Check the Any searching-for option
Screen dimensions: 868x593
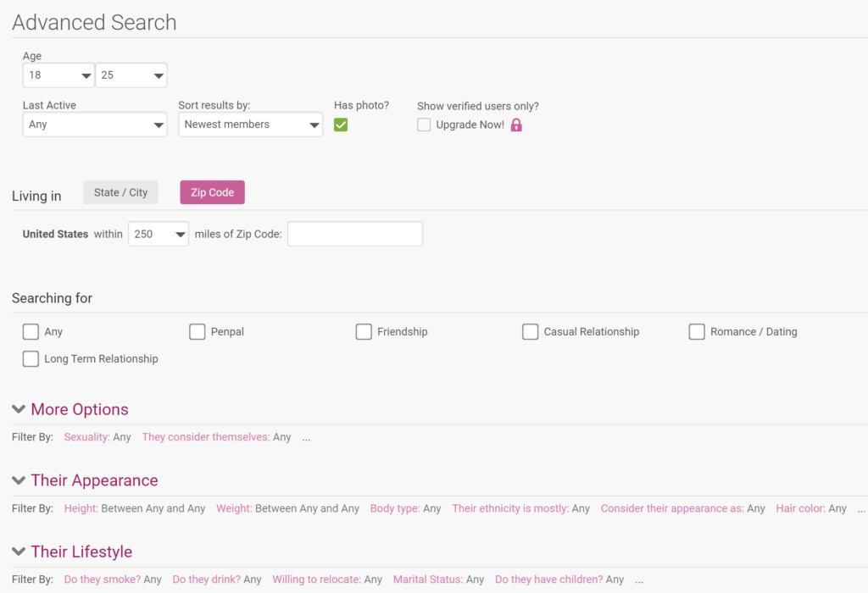point(31,332)
